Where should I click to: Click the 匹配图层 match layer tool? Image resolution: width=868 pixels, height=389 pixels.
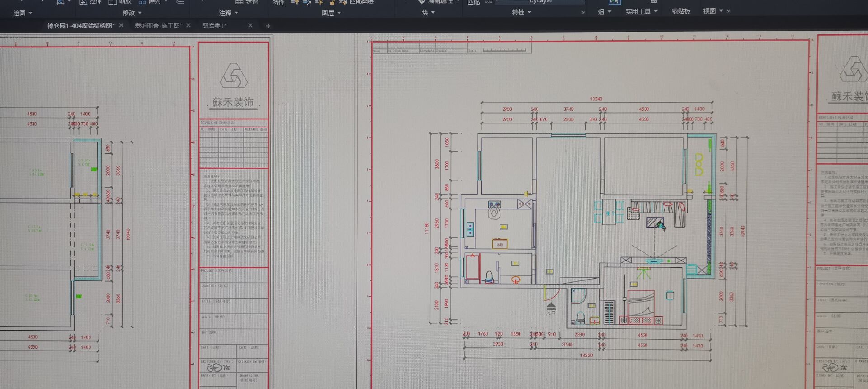coord(357,2)
